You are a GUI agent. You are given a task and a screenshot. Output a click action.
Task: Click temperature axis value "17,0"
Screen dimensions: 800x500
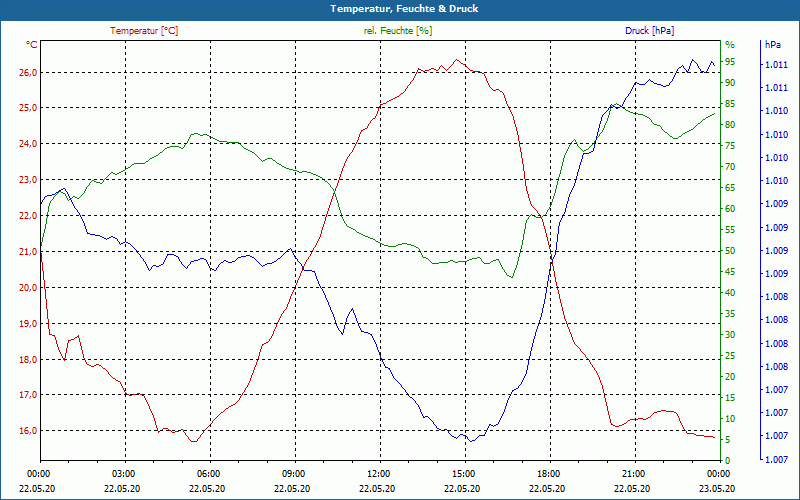click(29, 395)
